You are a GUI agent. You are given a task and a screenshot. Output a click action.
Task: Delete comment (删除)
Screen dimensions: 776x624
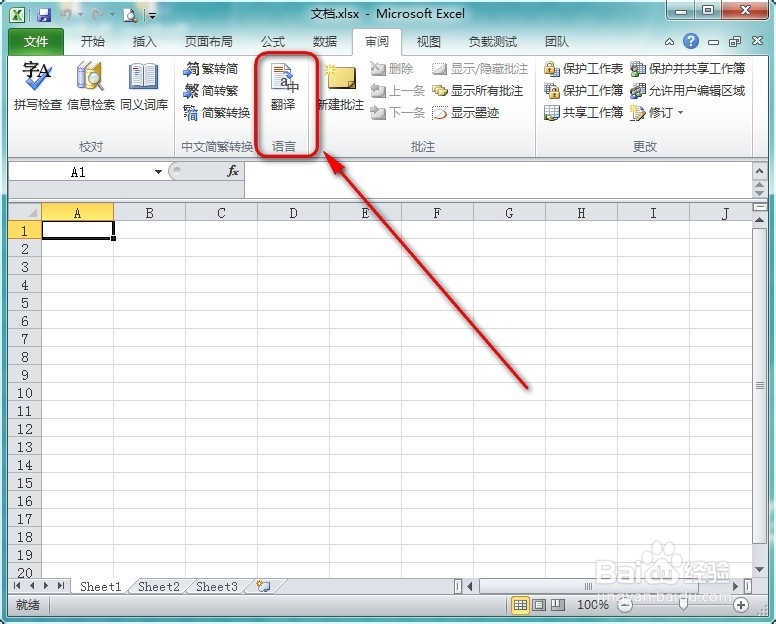pos(392,69)
